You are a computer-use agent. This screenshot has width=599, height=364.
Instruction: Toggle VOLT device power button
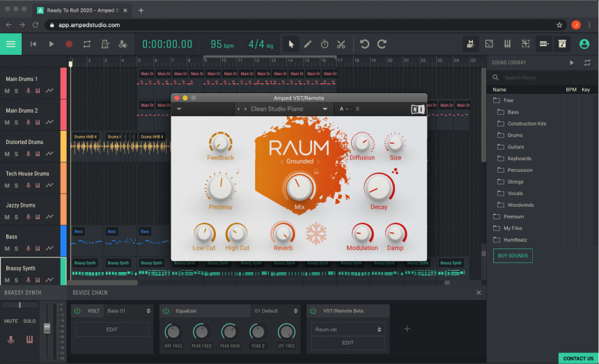77,311
